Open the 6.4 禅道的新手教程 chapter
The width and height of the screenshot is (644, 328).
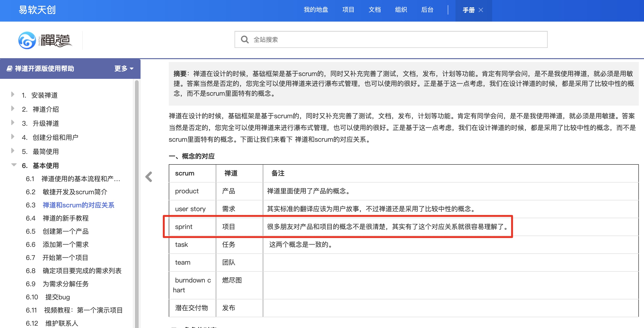(x=66, y=218)
